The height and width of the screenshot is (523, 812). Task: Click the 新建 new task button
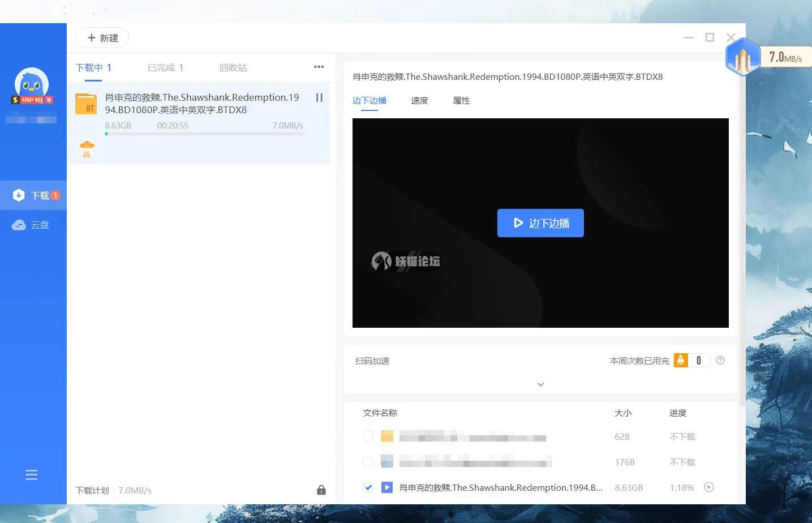point(102,38)
